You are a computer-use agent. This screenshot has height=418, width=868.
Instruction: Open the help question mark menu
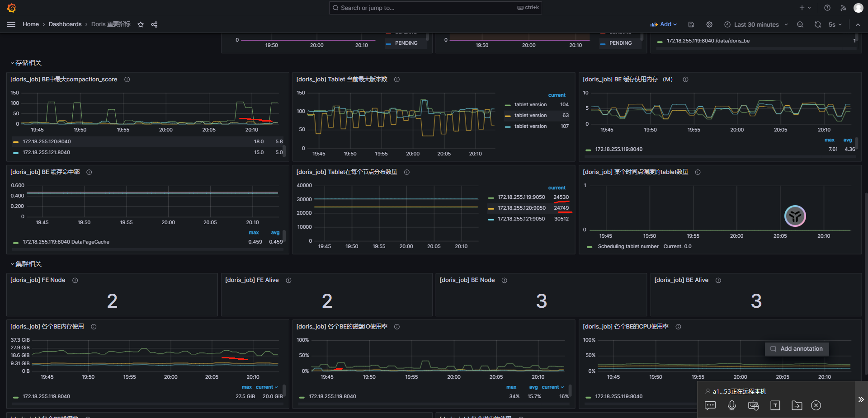pyautogui.click(x=827, y=8)
